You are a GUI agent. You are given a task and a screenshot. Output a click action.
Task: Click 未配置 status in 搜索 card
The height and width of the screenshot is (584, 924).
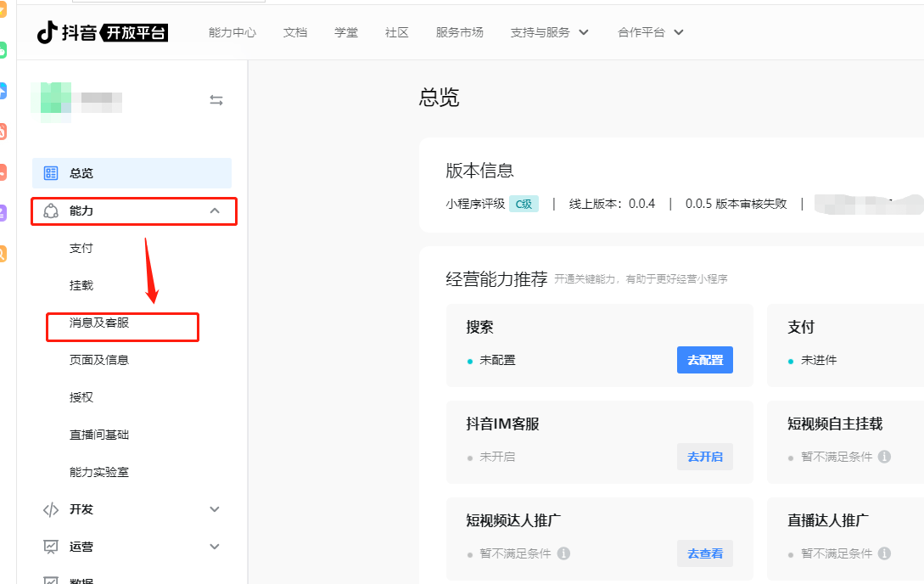(497, 360)
